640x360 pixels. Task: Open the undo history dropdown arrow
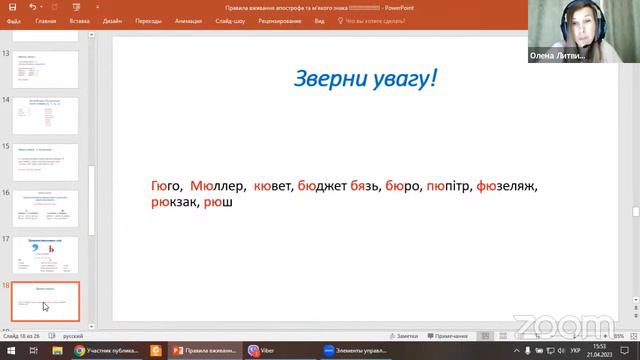click(x=41, y=7)
